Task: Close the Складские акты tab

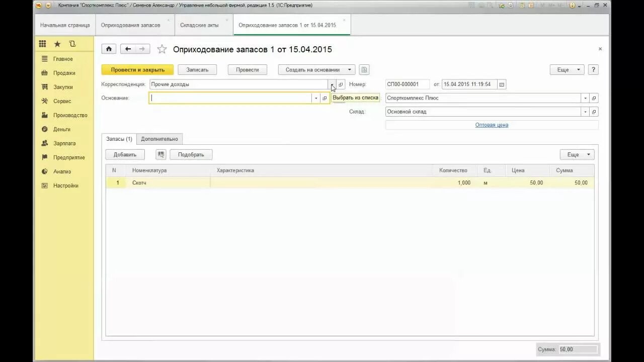Action: click(x=227, y=20)
